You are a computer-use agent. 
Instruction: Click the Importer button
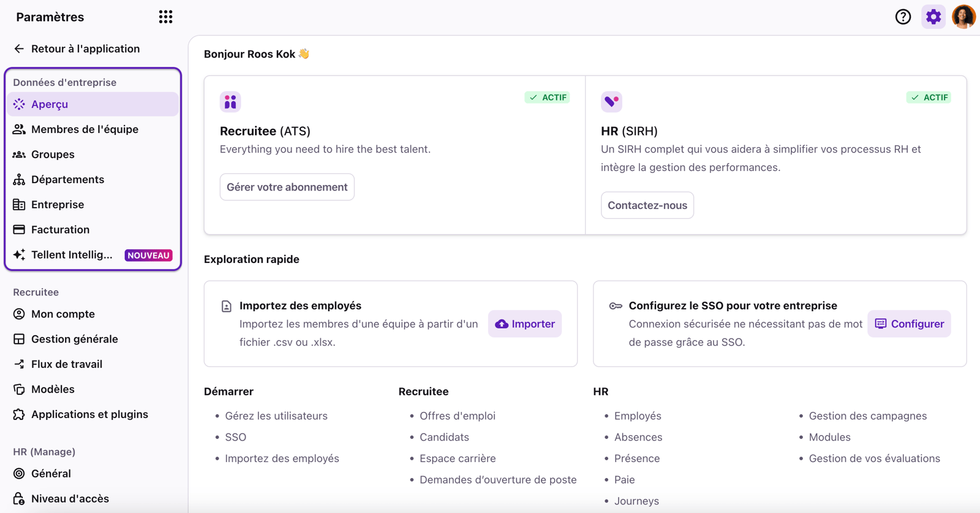tap(525, 324)
